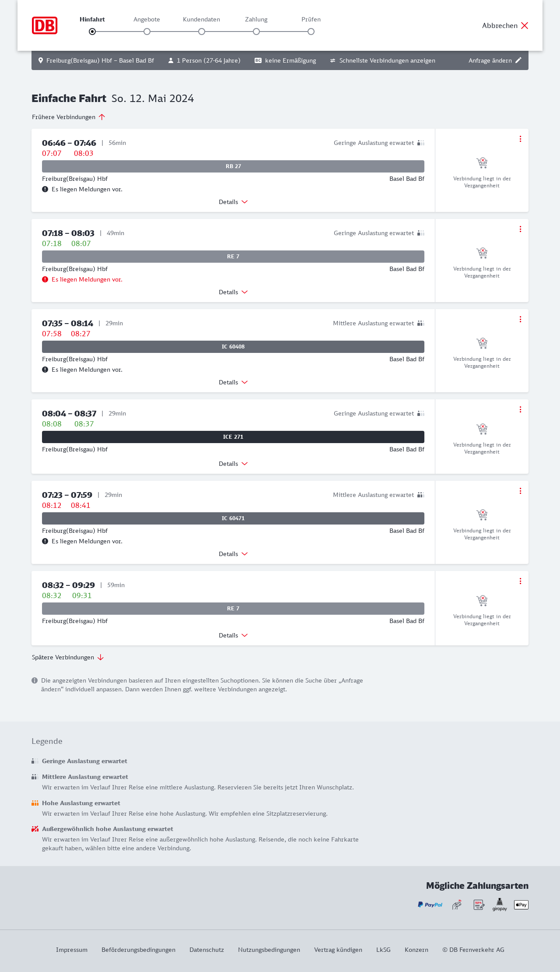Open the Datenschutz footer link
The image size is (560, 972).
pos(206,950)
